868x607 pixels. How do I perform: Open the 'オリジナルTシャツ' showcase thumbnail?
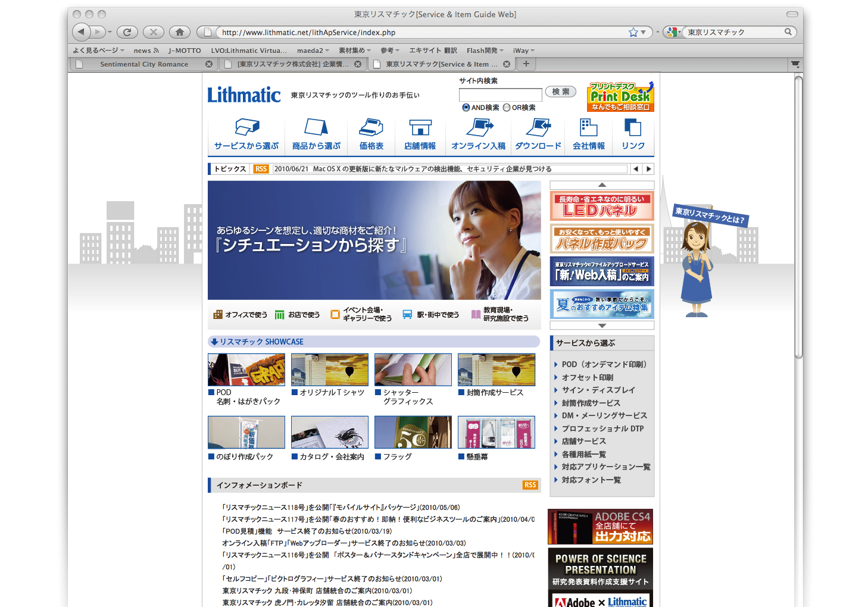point(329,370)
